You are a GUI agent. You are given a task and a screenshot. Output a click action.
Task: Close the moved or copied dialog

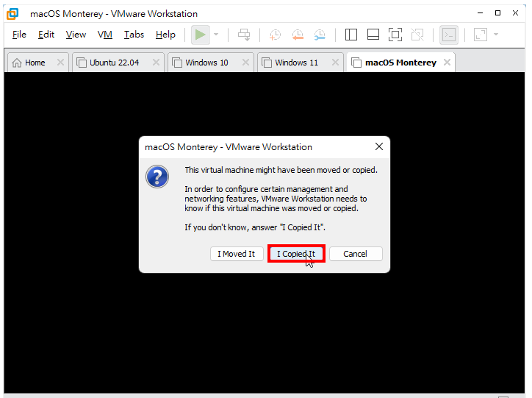(379, 146)
